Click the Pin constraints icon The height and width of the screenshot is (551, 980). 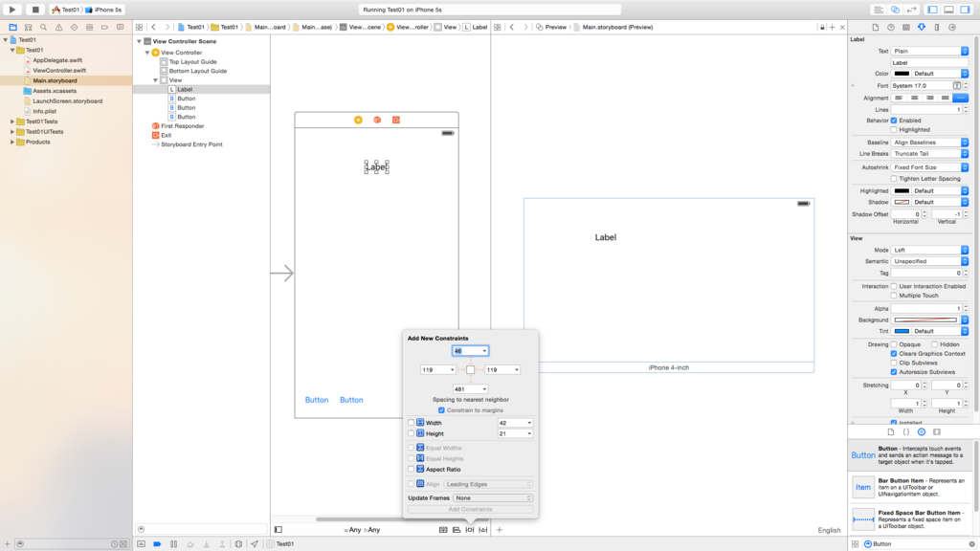[x=469, y=530]
